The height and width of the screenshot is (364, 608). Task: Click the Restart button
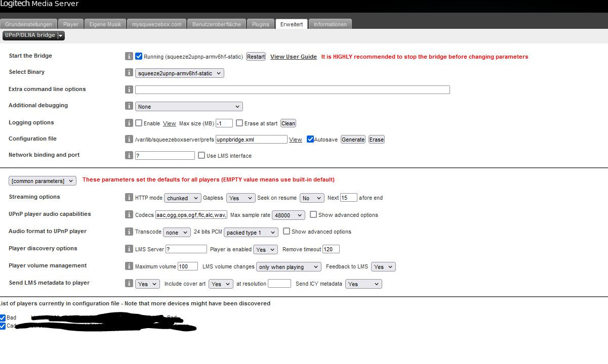(x=256, y=57)
